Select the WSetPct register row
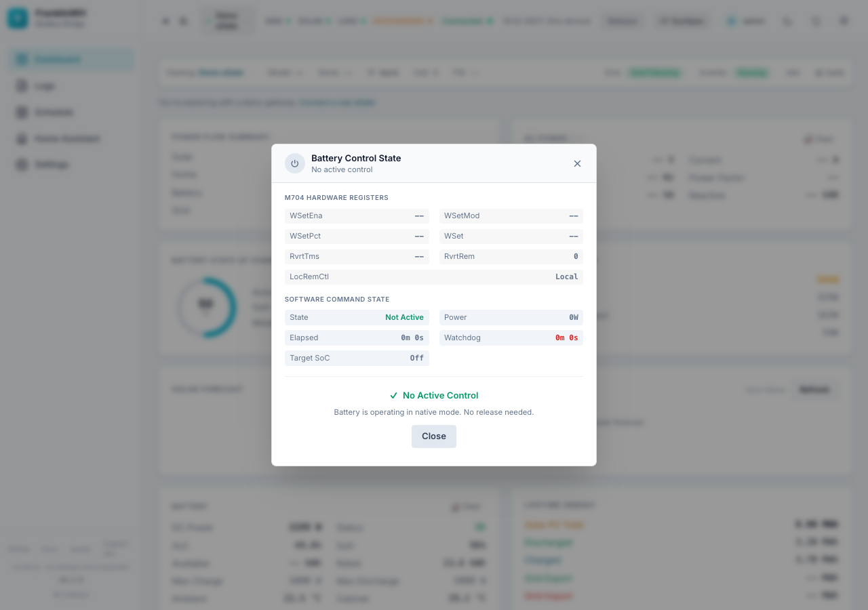 (x=357, y=237)
